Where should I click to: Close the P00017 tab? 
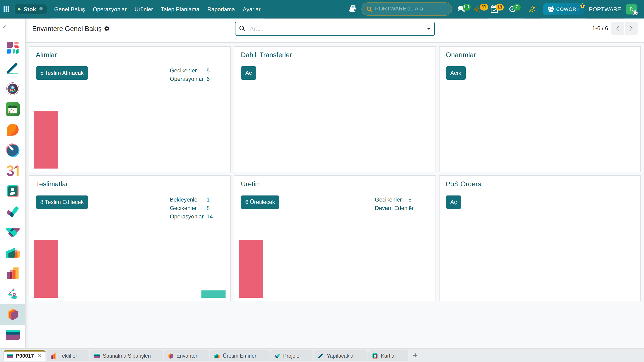pyautogui.click(x=40, y=356)
